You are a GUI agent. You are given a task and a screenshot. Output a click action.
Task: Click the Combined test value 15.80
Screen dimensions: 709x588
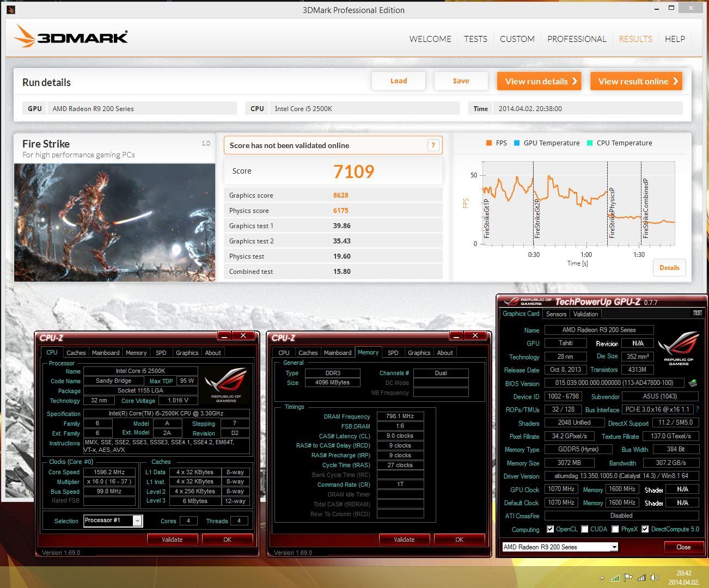[342, 271]
